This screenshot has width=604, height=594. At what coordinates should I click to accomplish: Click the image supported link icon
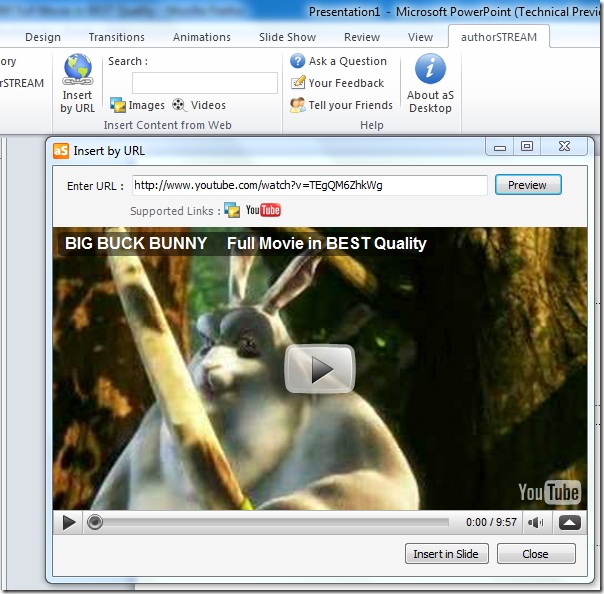click(x=232, y=210)
